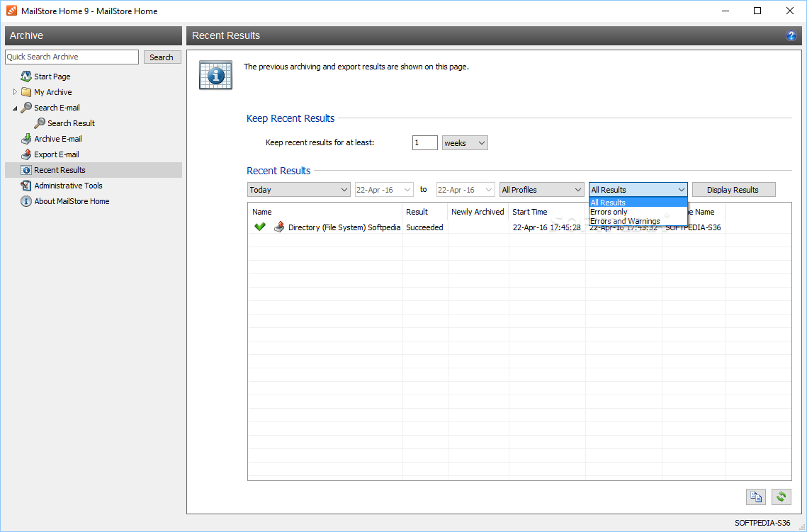807x532 pixels.
Task: Open the Today date range dropdown
Action: pos(298,190)
